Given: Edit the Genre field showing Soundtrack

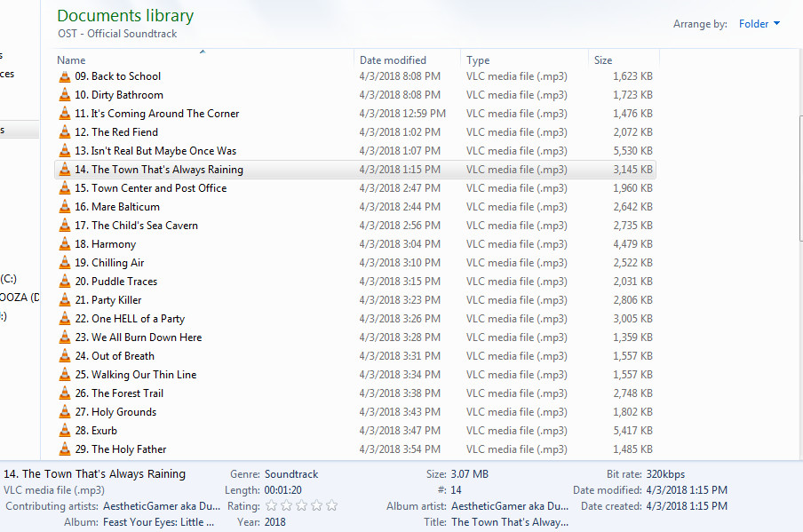Looking at the screenshot, I should coord(291,474).
